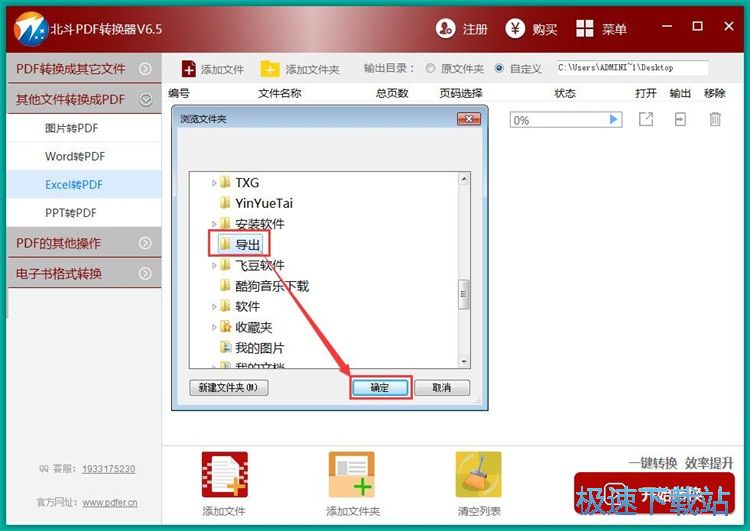Select Excel转PDF in sidebar
750x531 pixels.
(84, 185)
